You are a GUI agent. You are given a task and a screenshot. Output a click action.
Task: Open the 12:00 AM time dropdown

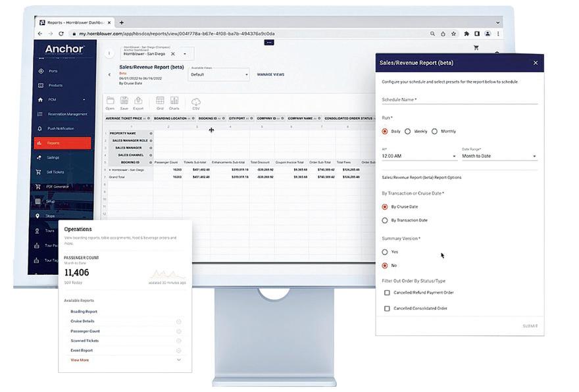coord(419,156)
